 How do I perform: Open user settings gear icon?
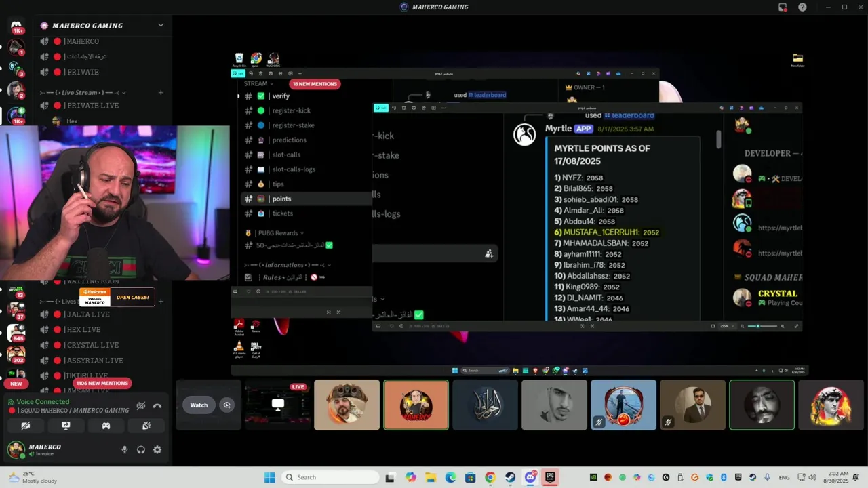pyautogui.click(x=157, y=449)
